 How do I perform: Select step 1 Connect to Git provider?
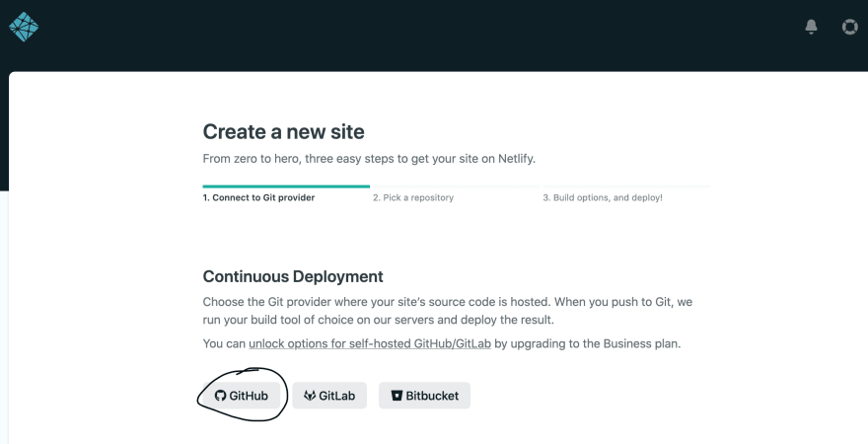[x=258, y=197]
